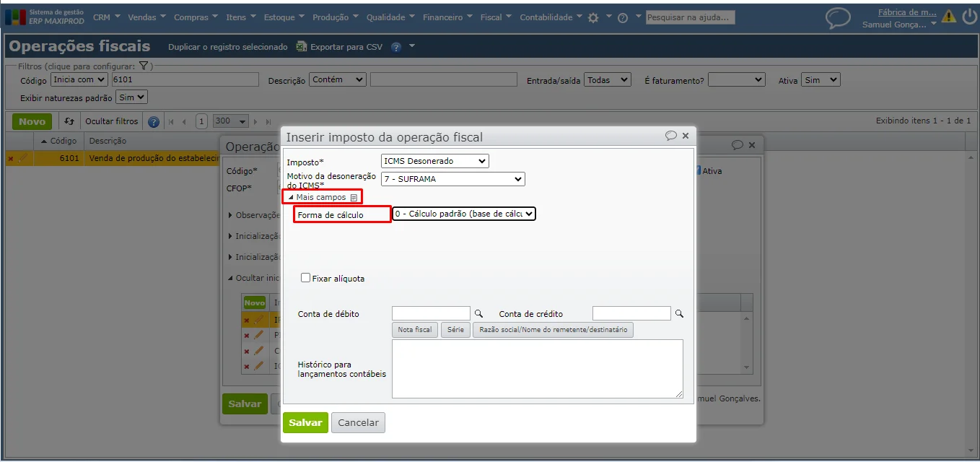Open the chat balloon icon in top bar
The image size is (980, 462).
coord(838,17)
